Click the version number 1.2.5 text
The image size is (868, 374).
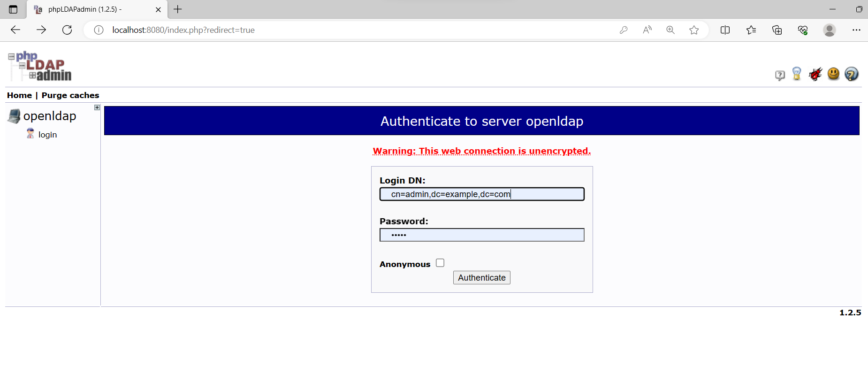[850, 313]
